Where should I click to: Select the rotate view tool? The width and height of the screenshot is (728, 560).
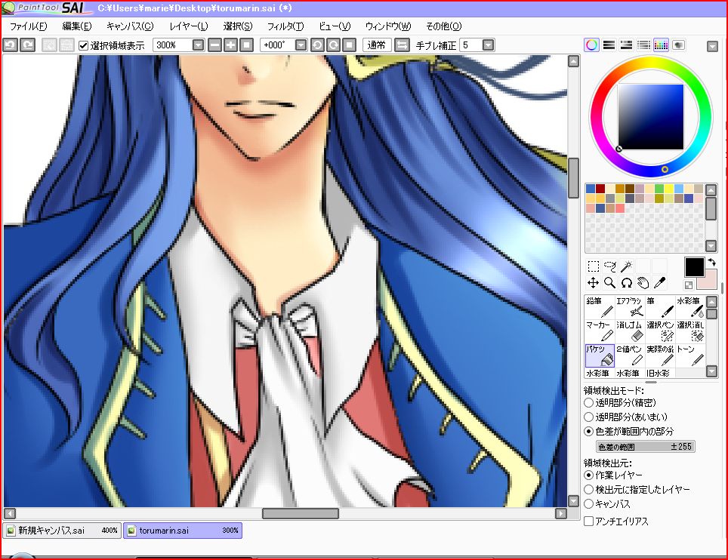point(626,282)
